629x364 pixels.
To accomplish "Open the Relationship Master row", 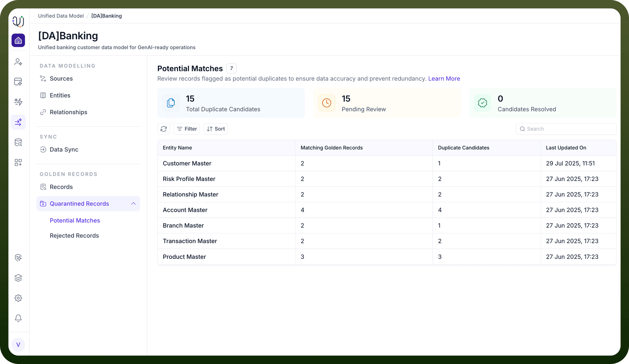I will 387,194.
